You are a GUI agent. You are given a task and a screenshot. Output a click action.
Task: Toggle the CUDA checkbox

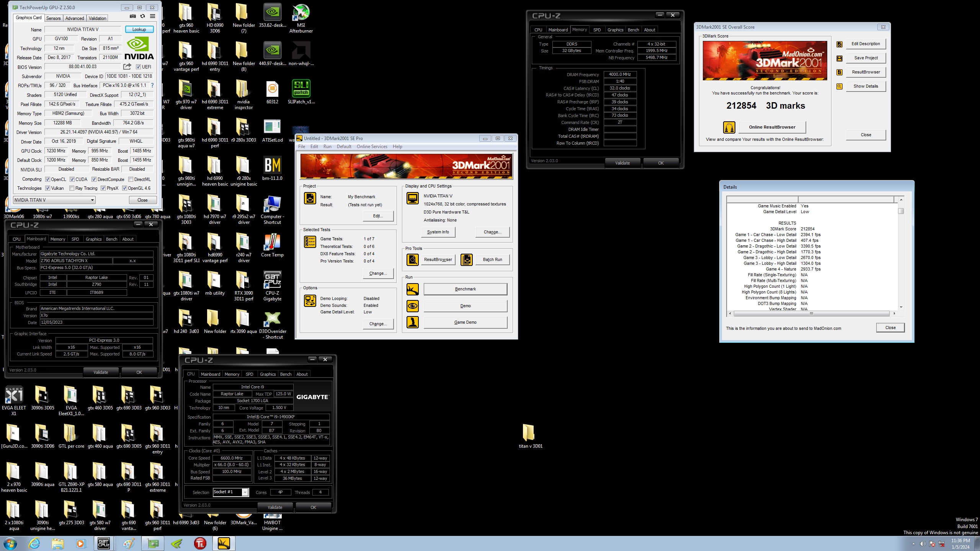[72, 179]
